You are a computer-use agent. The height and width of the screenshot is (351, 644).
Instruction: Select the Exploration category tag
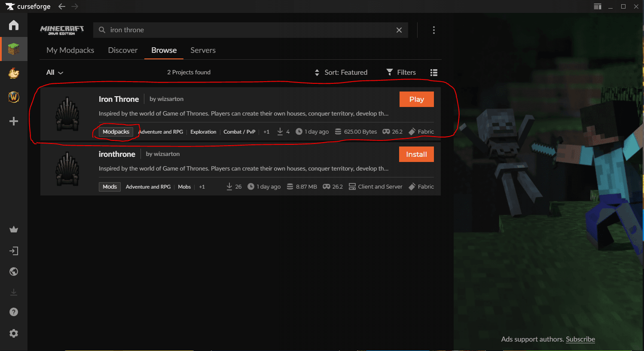[203, 132]
